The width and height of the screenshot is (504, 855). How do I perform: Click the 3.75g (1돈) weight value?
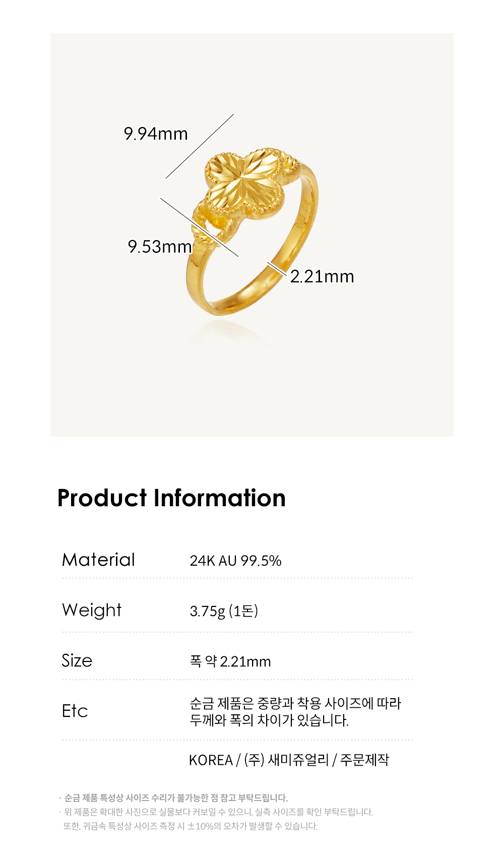point(224,611)
